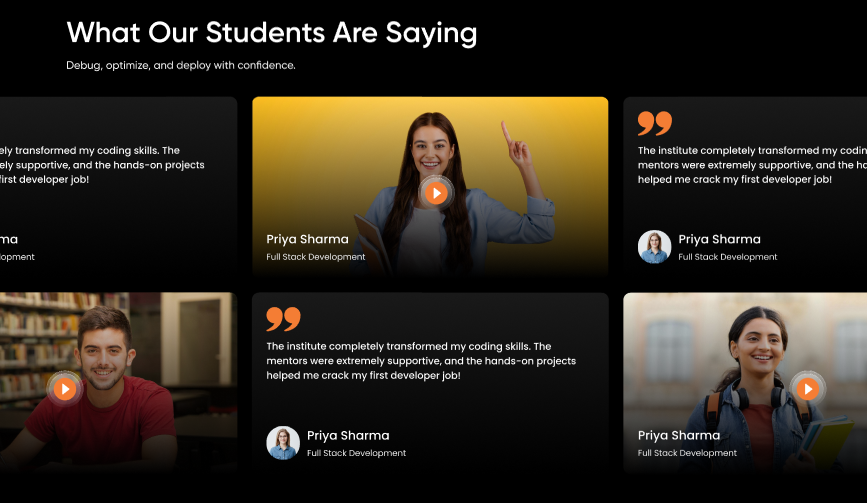Screen dimensions: 867x503
Task: Click the orange quote icon in bottom-middle card
Action: pos(283,319)
